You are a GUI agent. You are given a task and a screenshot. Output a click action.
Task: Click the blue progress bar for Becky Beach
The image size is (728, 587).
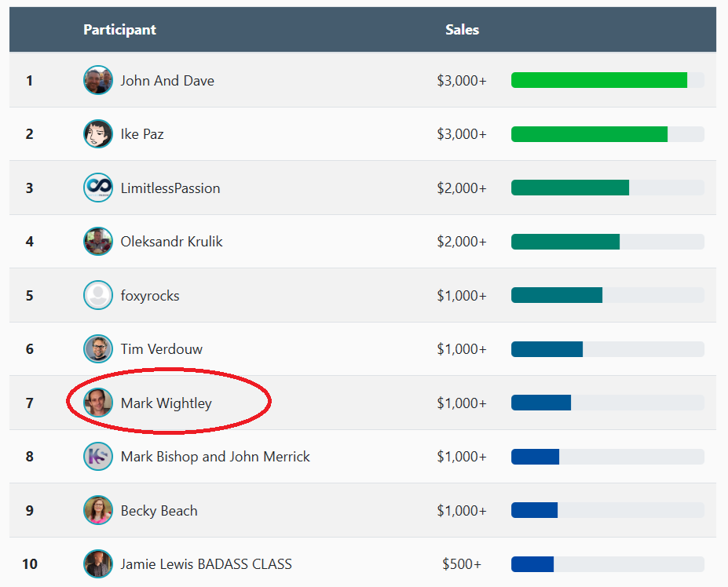534,510
